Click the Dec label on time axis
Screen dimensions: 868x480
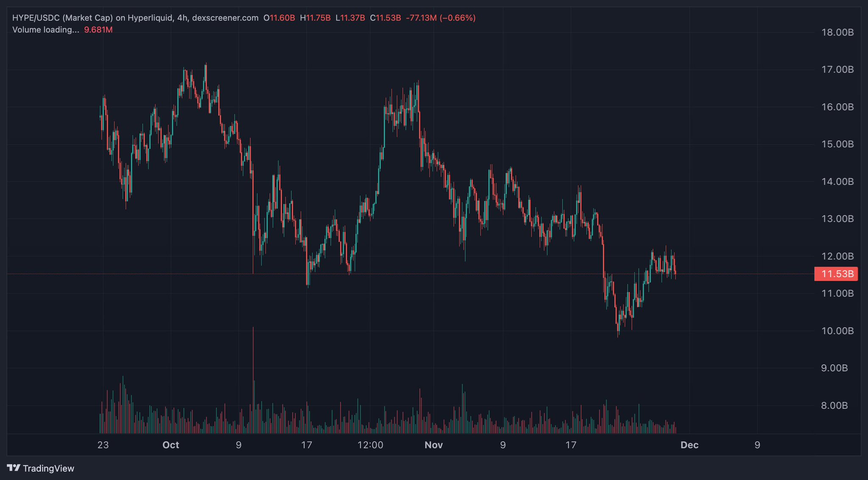[x=689, y=445]
